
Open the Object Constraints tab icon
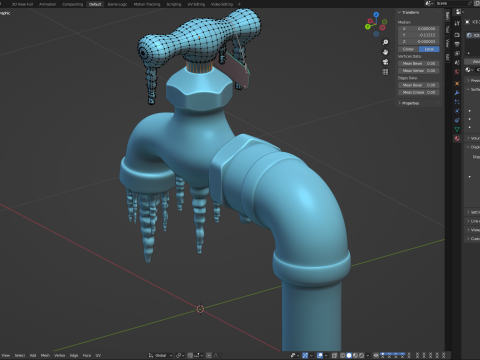(457, 120)
